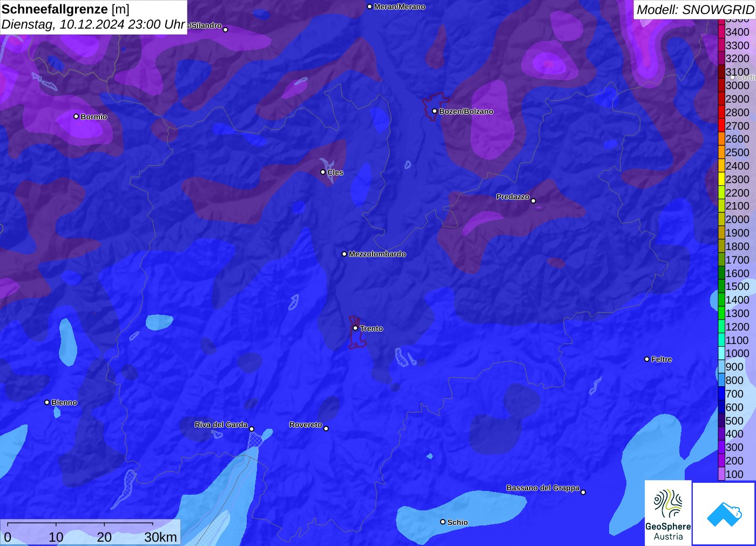Select the Bassano del Grappa marker
Image resolution: width=756 pixels, height=546 pixels.
(583, 492)
